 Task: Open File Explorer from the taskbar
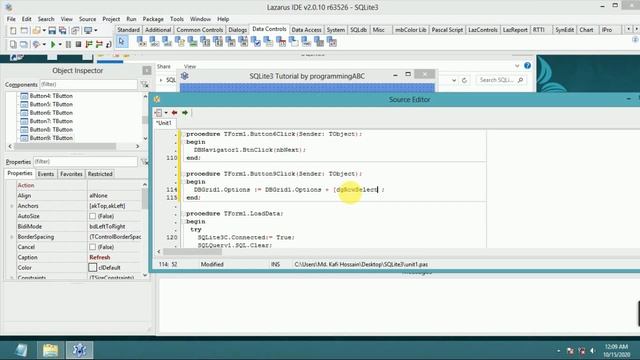(50, 350)
